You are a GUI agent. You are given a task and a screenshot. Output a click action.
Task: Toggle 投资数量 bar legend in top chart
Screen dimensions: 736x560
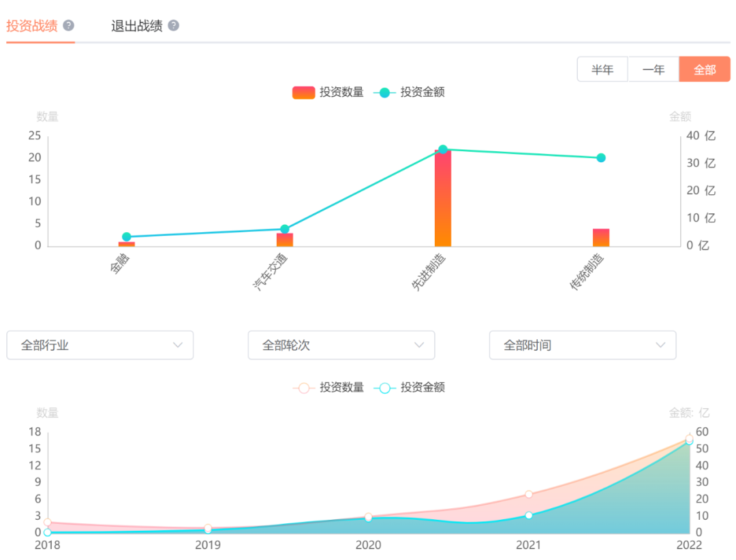[x=328, y=92]
